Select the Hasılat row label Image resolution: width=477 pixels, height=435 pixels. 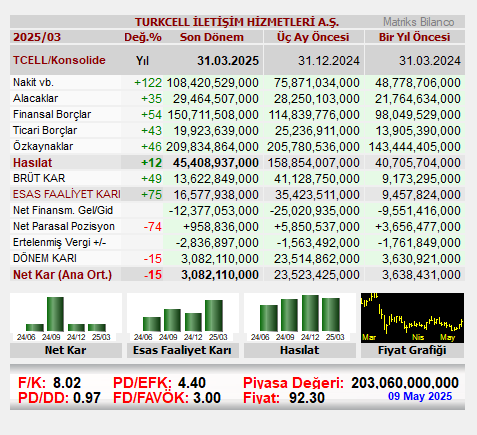33,163
